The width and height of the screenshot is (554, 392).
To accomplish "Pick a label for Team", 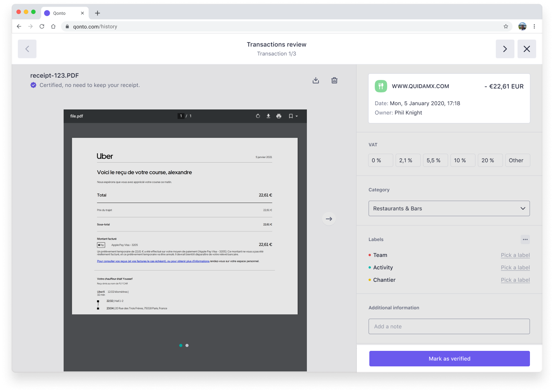I will (x=515, y=255).
